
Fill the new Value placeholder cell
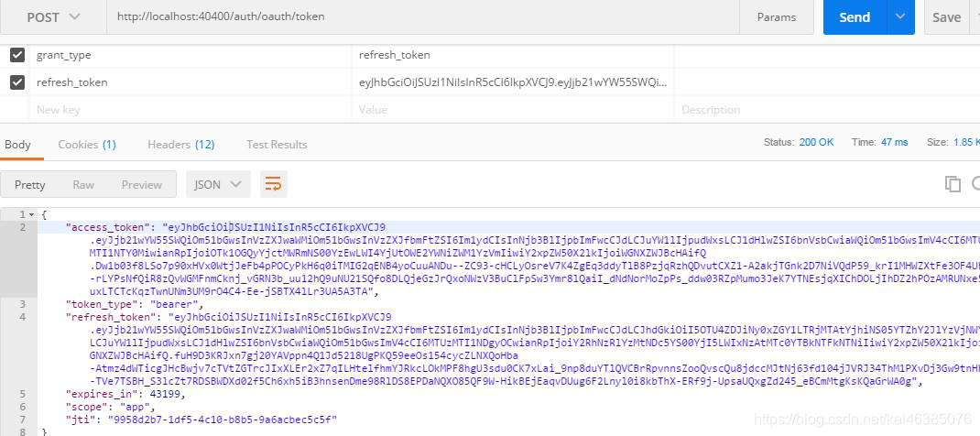[513, 109]
